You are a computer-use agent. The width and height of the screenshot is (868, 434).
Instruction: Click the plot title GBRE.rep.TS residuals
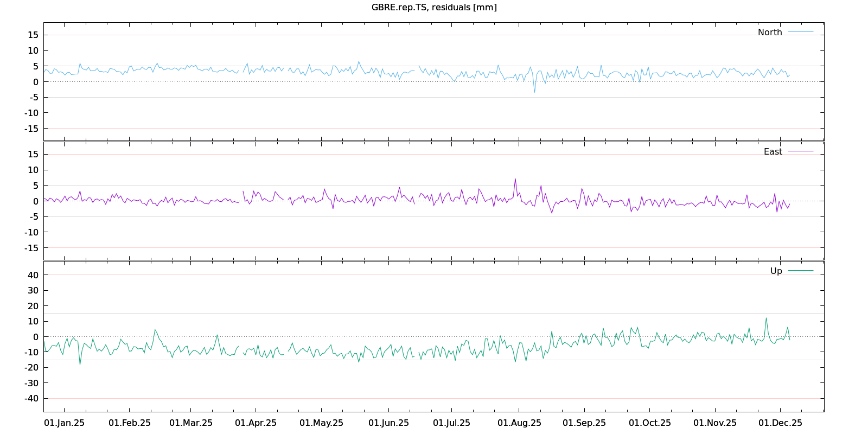click(434, 7)
